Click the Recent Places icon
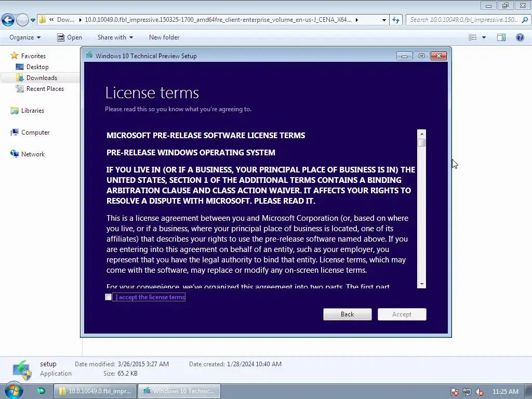 (x=20, y=88)
